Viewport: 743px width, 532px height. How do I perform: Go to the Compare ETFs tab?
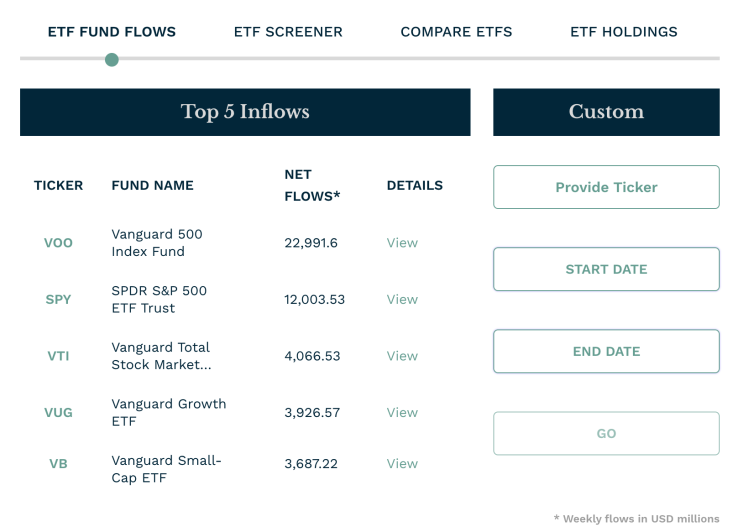point(456,32)
